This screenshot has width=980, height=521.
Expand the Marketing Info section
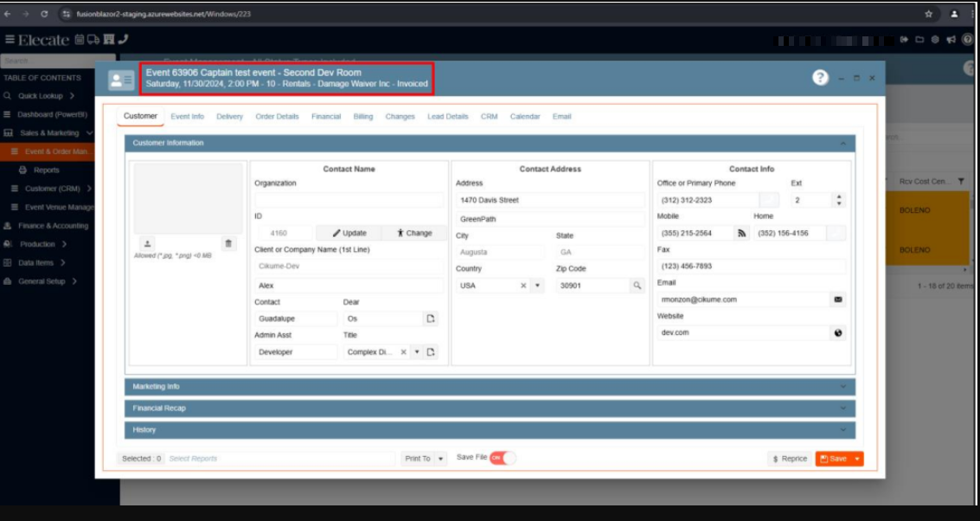[490, 387]
